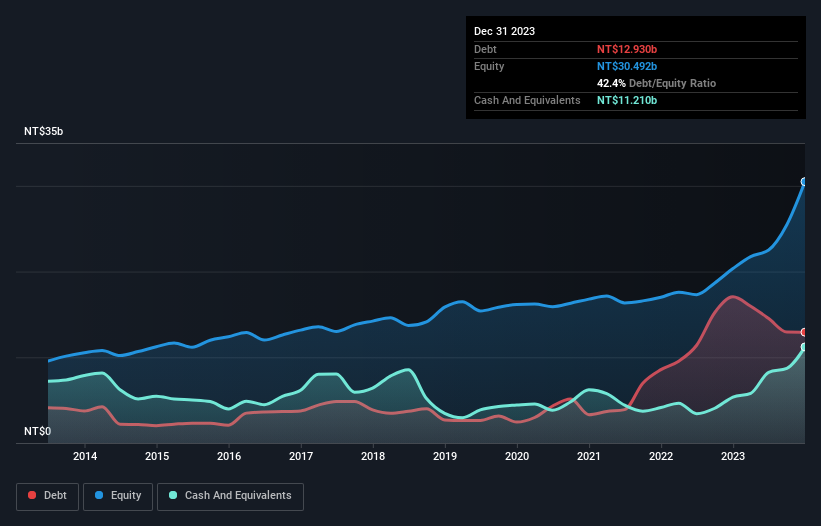Viewport: 821px width, 526px height.
Task: Click the NT$0 y-axis label
Action: coord(38,431)
